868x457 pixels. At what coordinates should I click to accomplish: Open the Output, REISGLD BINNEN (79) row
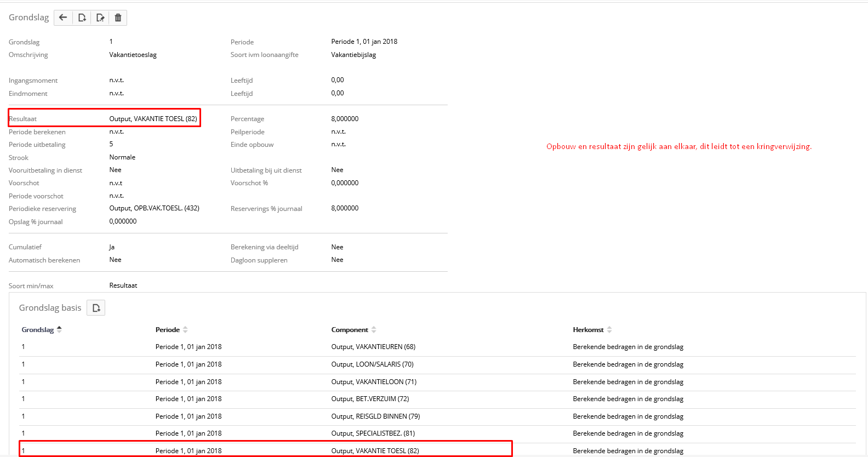(x=375, y=416)
